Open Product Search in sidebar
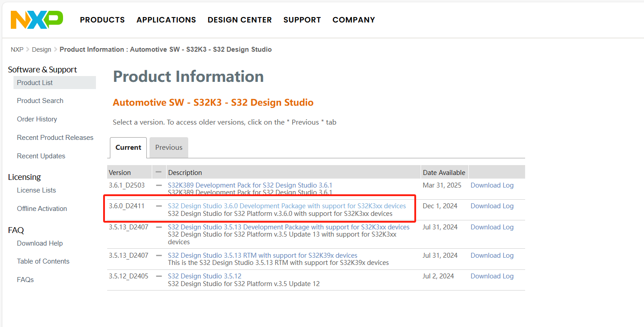 point(40,101)
